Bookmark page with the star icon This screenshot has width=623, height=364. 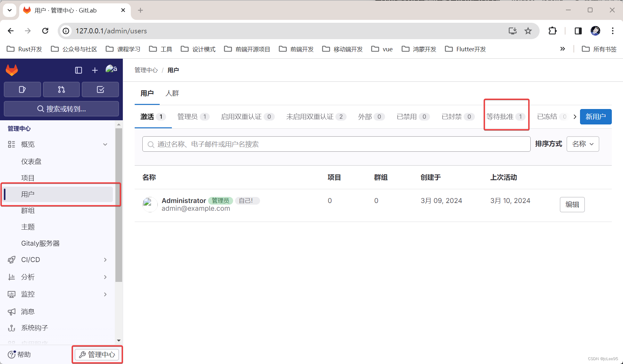(528, 31)
